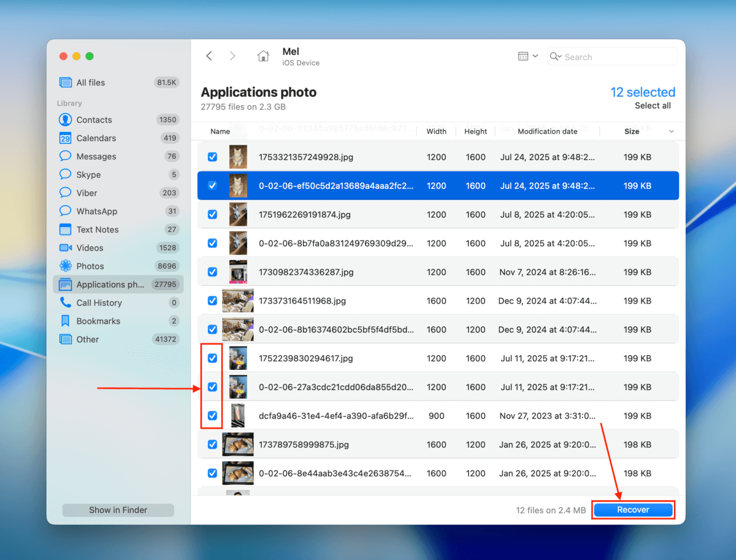Open the Text Notes category
Viewport: 736px width, 560px height.
point(97,229)
